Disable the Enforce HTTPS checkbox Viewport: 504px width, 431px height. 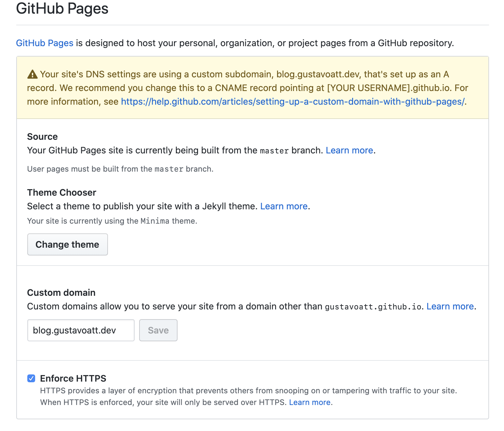tap(31, 378)
